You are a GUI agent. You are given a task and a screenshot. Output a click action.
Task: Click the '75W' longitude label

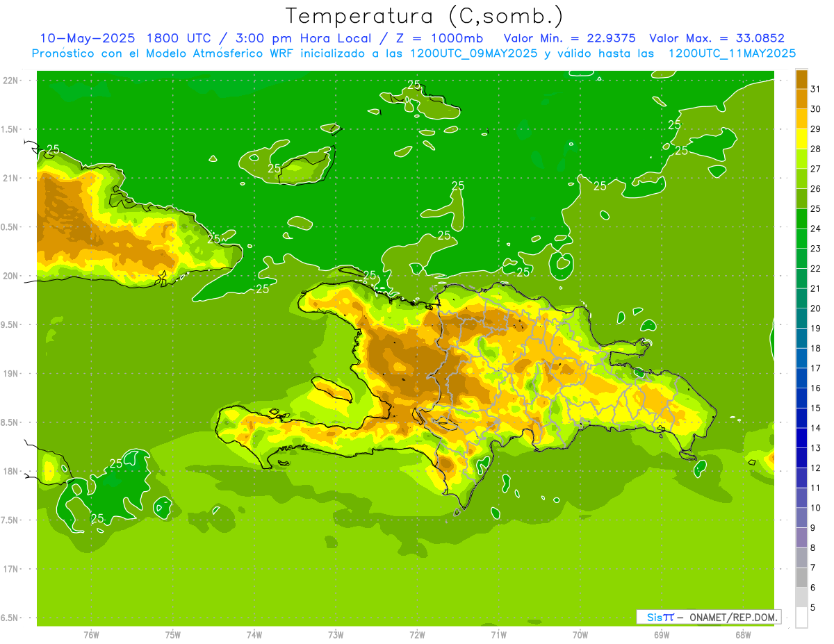coord(173,635)
